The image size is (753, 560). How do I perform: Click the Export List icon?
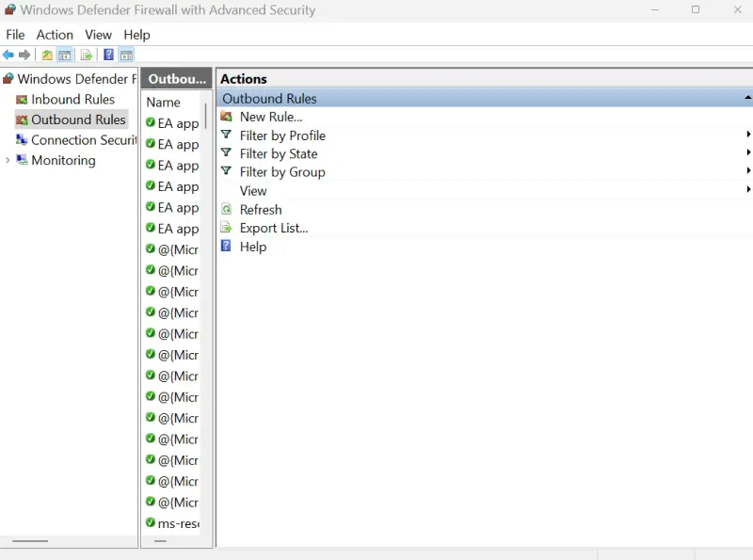point(225,228)
